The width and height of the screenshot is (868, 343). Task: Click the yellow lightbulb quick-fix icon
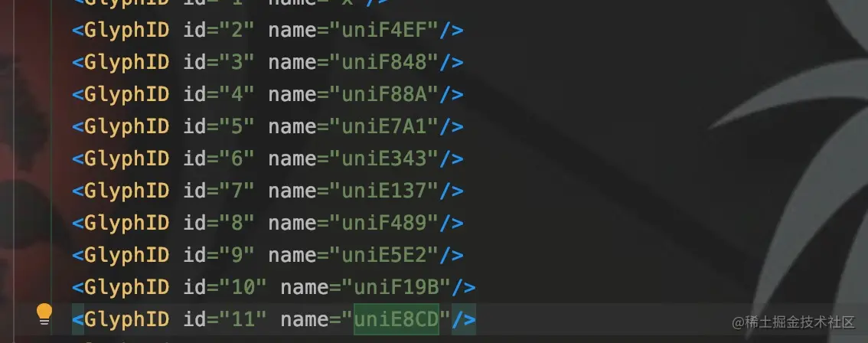44,314
